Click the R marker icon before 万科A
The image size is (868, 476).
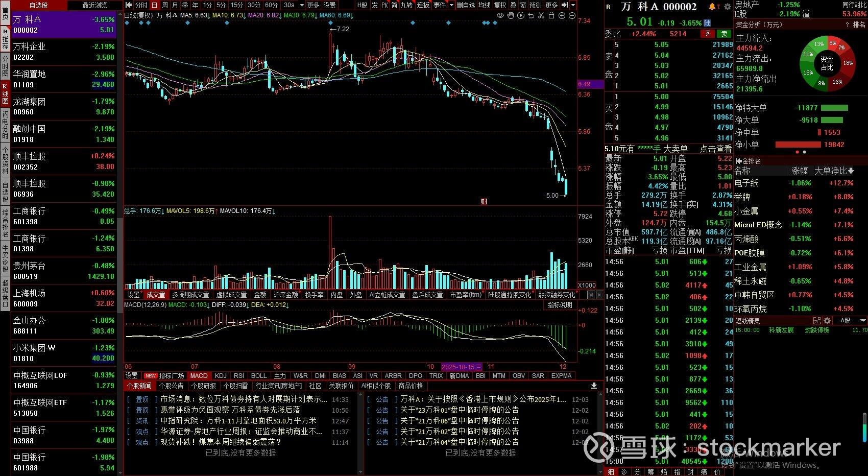[x=608, y=7]
